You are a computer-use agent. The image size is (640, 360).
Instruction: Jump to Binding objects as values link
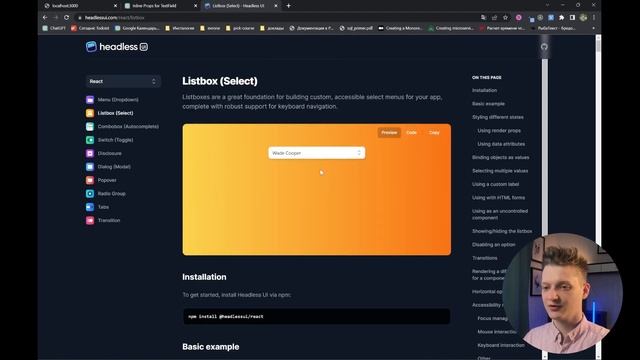click(x=500, y=158)
